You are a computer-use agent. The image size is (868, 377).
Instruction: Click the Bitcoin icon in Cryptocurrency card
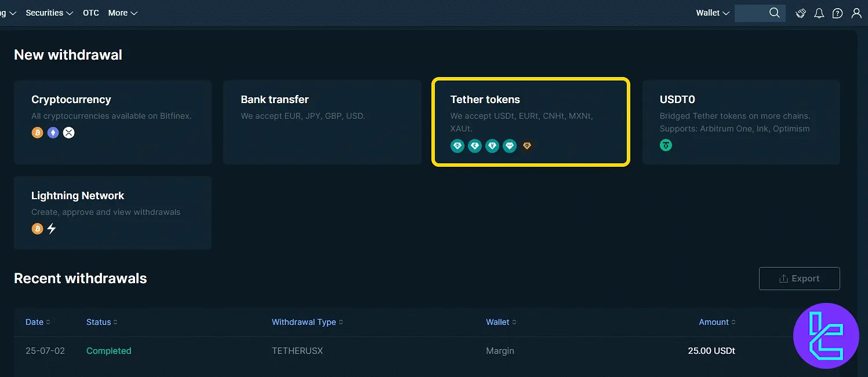click(x=37, y=133)
